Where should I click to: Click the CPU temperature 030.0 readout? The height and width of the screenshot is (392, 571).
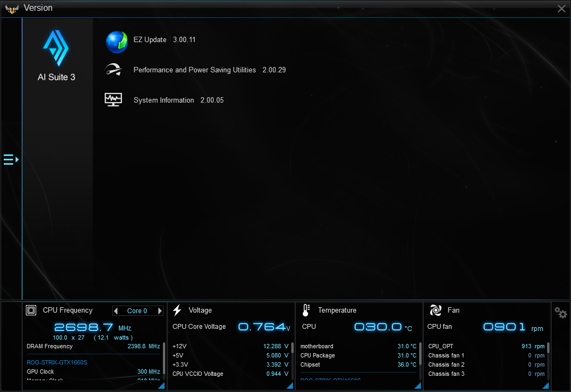384,327
